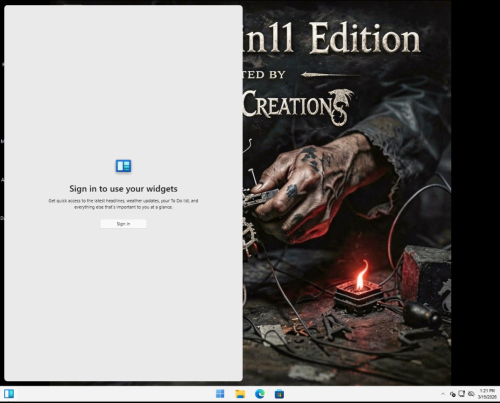Viewport: 500px width, 403px height.
Task: Click the update status tray icon
Action: (453, 394)
